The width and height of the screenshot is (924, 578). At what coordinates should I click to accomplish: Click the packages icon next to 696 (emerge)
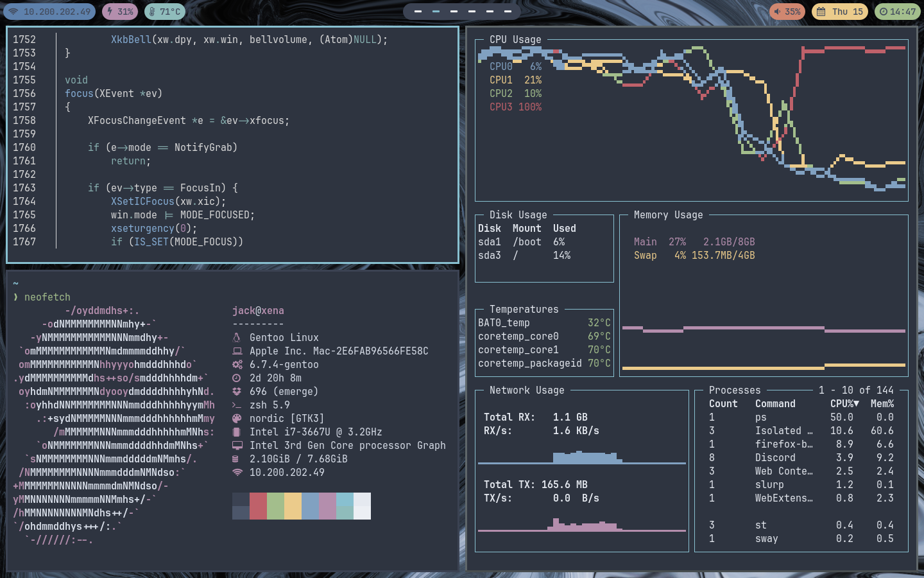pyautogui.click(x=237, y=391)
